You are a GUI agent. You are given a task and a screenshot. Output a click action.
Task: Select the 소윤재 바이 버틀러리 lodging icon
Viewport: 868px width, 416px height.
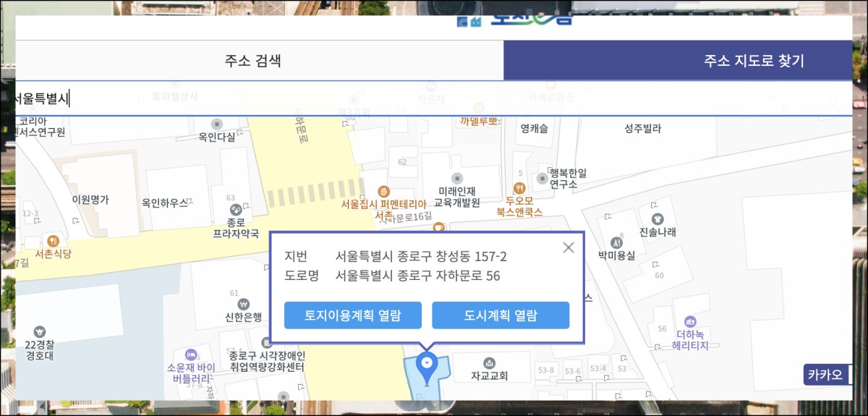click(192, 355)
